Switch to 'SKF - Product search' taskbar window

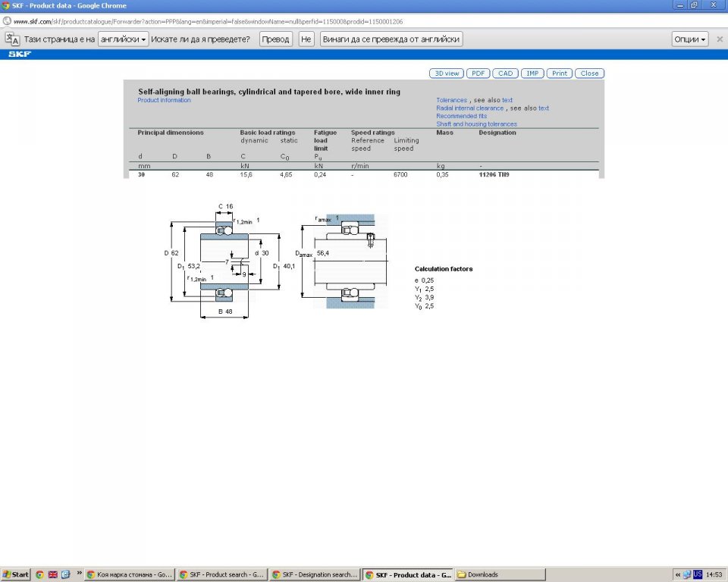222,574
